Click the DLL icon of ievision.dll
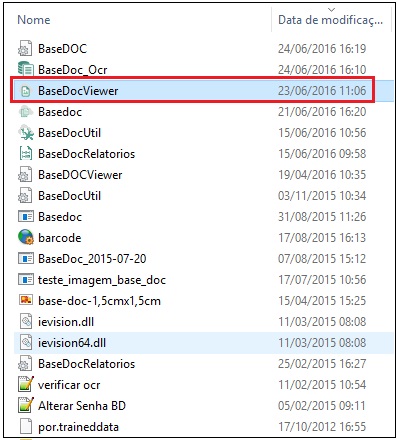The image size is (397, 440). (x=26, y=322)
